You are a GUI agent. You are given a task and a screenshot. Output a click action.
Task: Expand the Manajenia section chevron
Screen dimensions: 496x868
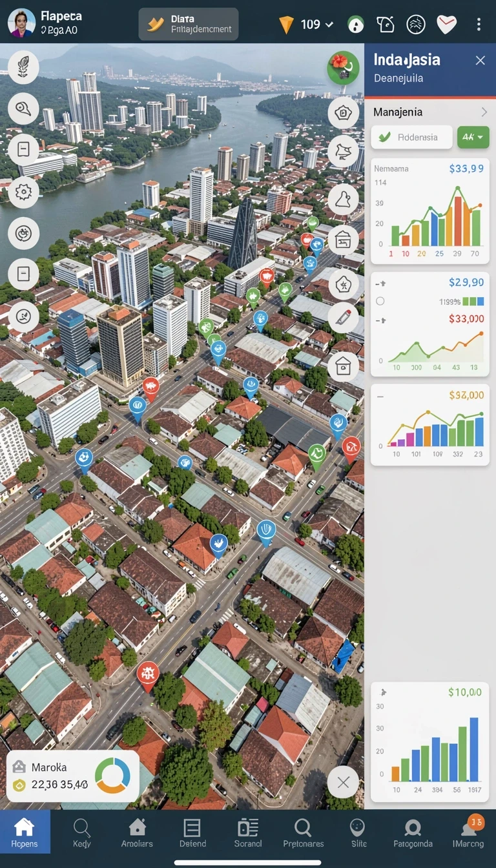[484, 112]
